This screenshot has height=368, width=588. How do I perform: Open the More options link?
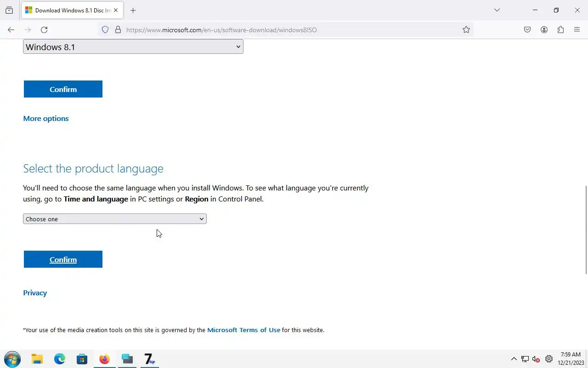click(x=46, y=119)
